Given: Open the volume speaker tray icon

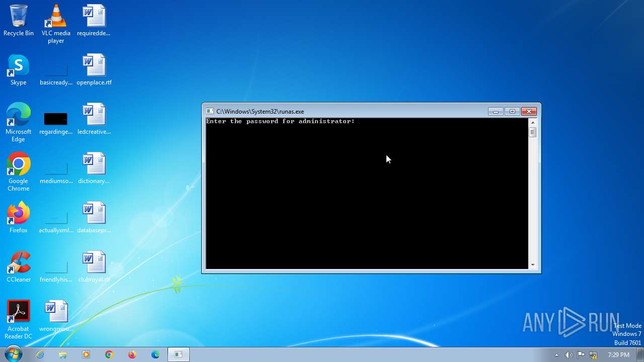Looking at the screenshot, I should click(x=569, y=355).
